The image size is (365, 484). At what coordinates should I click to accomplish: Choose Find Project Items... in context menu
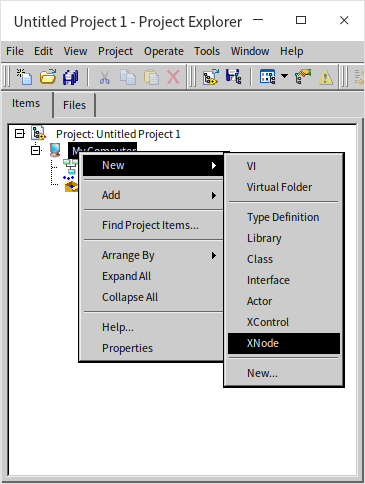coord(153,225)
